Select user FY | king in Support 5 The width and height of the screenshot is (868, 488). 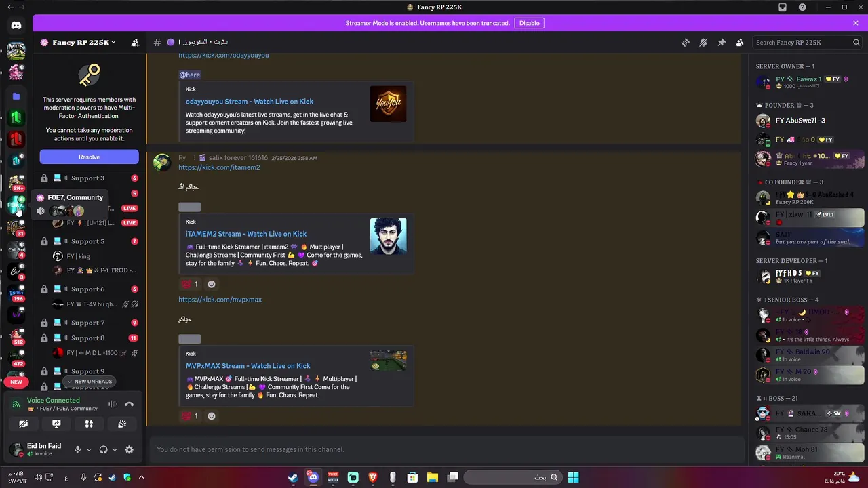click(x=95, y=256)
